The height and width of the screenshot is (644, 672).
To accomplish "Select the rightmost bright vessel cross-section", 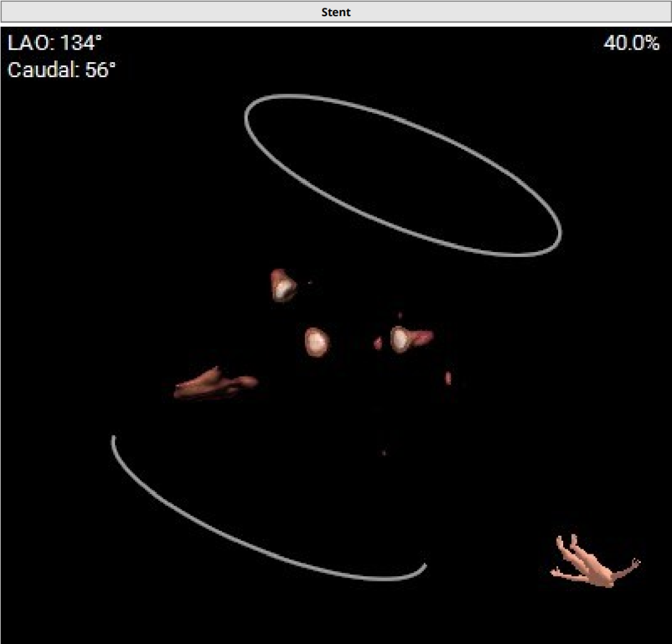I will [400, 339].
